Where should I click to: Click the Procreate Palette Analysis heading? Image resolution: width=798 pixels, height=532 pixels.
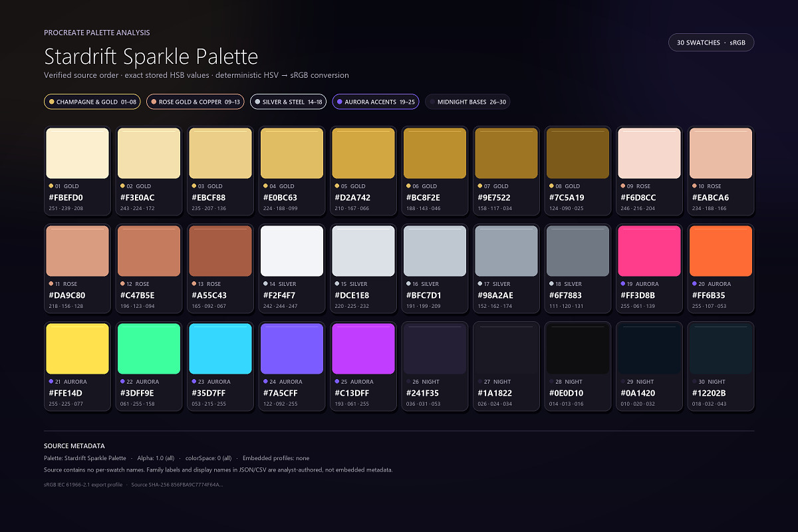(97, 33)
